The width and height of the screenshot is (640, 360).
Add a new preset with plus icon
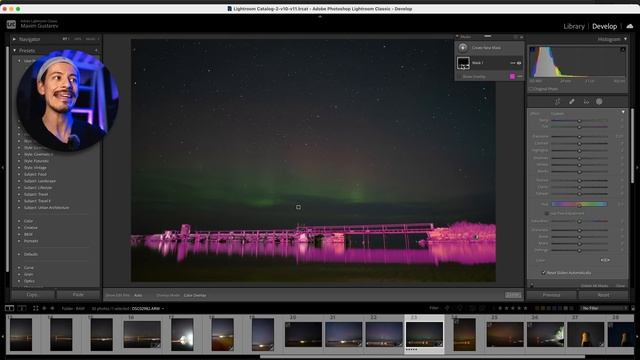96,51
